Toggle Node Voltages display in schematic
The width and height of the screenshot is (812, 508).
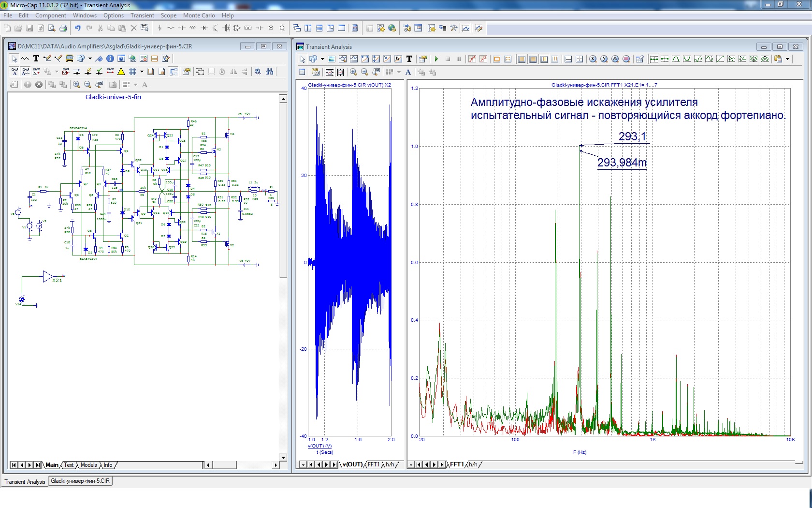tap(66, 72)
